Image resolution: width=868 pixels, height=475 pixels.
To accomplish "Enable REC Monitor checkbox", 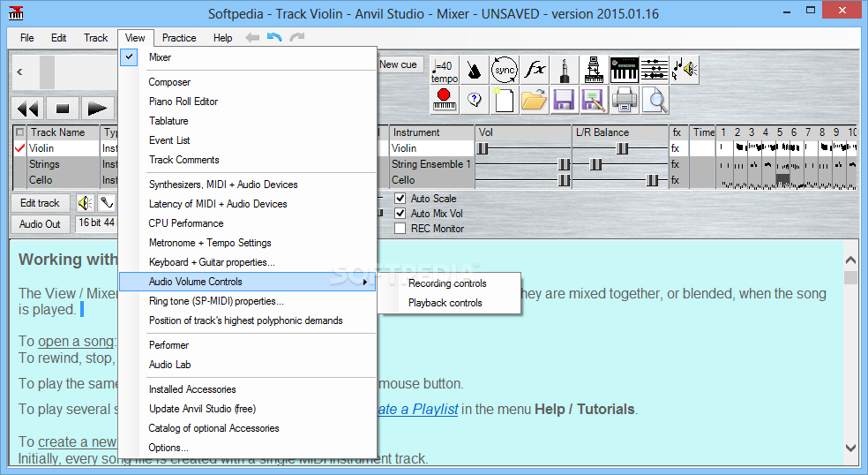I will pyautogui.click(x=400, y=229).
